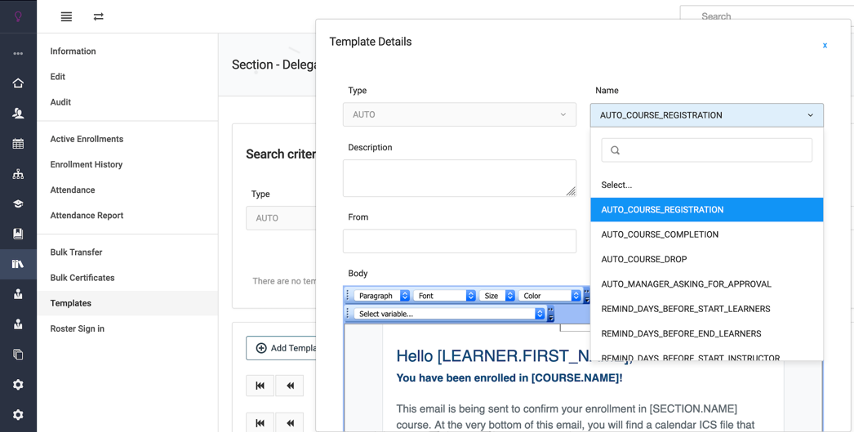Open the Color dropdown in editor toolbar
The image size is (854, 432).
(550, 296)
